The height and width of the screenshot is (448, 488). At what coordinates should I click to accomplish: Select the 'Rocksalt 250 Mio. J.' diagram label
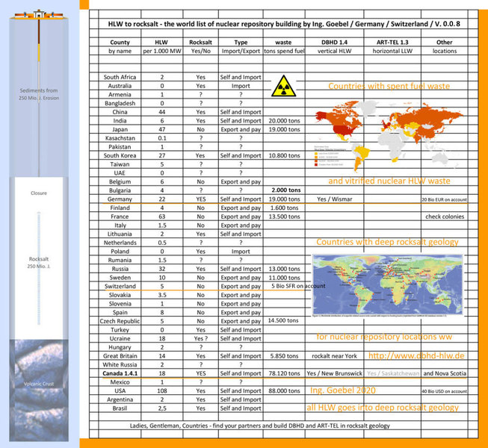pyautogui.click(x=37, y=263)
